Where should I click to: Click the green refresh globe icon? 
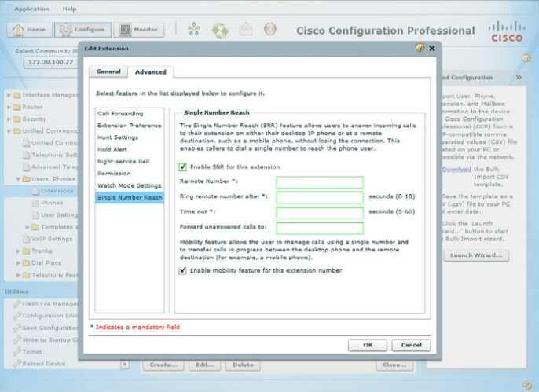pyautogui.click(x=220, y=30)
